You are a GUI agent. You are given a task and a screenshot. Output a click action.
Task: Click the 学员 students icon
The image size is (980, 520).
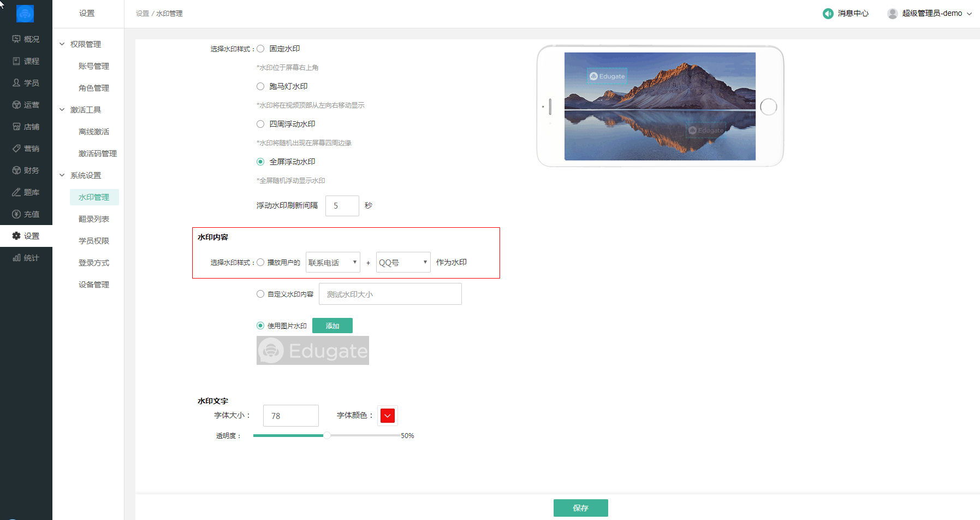[x=16, y=83]
